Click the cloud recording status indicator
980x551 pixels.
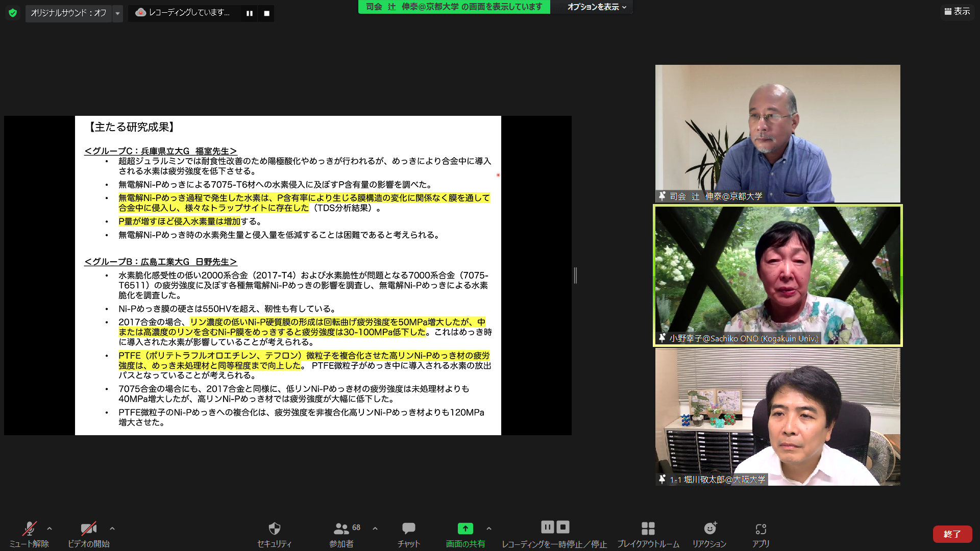pos(183,13)
